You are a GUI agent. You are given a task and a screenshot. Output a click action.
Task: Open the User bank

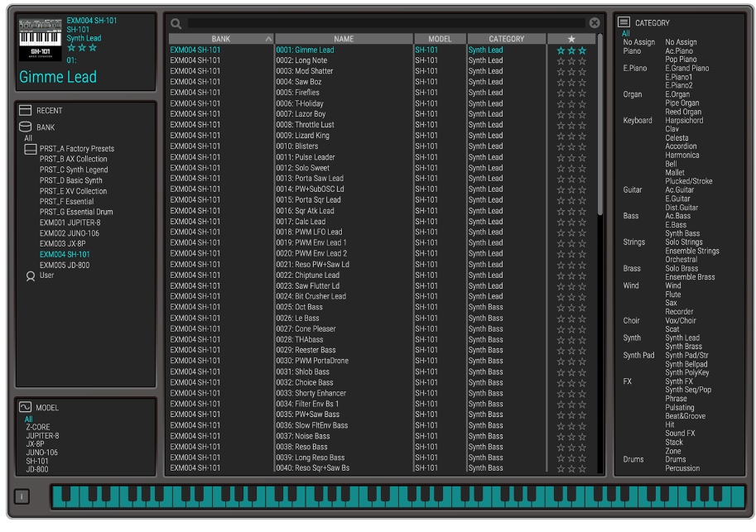[x=46, y=276]
